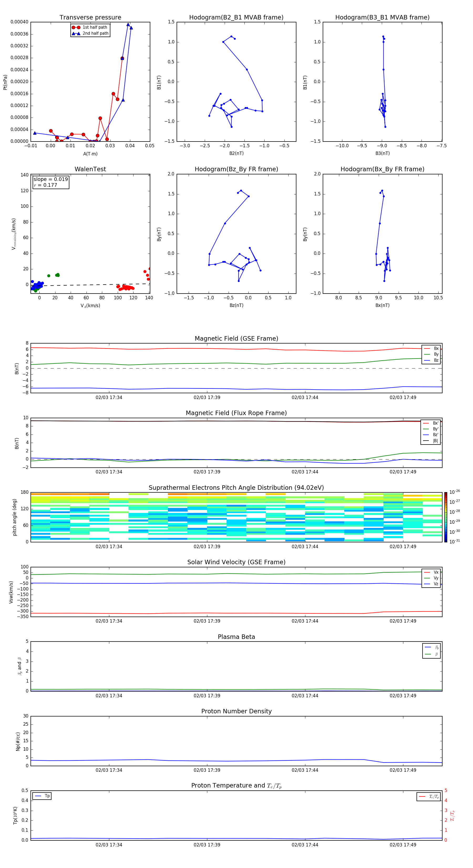Viewport: 473px width, 868px height.
Task: Select the '1st half path' legend entry
Action: pos(90,27)
